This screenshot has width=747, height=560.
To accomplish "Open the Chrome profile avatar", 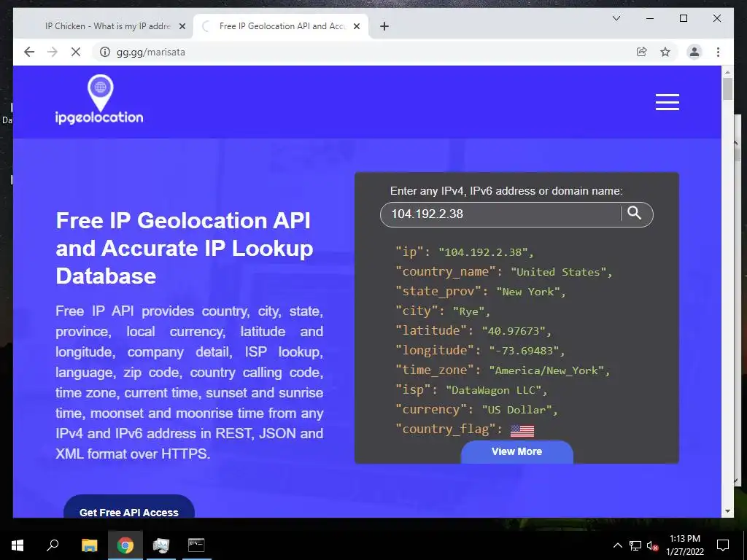I will click(694, 52).
